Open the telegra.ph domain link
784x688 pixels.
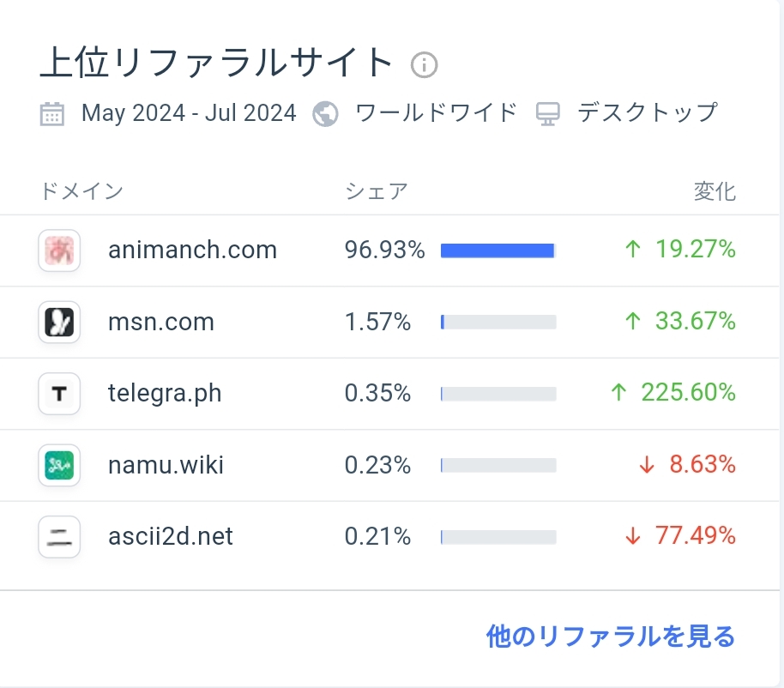pyautogui.click(x=165, y=393)
